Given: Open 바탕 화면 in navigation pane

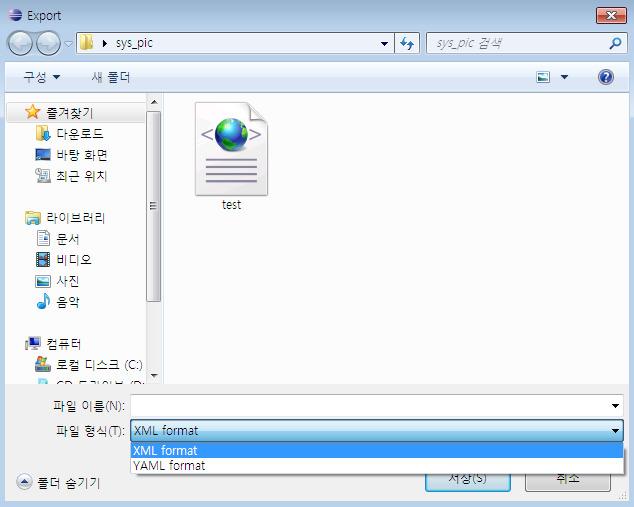Looking at the screenshot, I should 82,155.
